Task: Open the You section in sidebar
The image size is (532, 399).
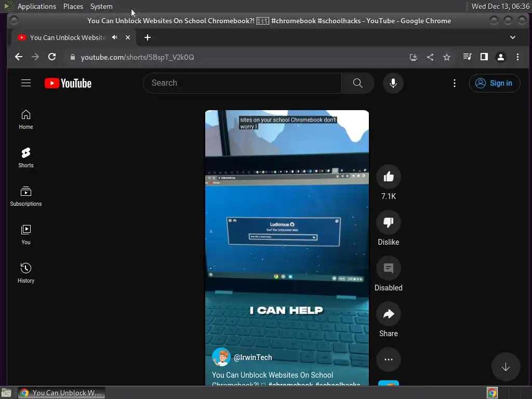Action: click(x=26, y=235)
